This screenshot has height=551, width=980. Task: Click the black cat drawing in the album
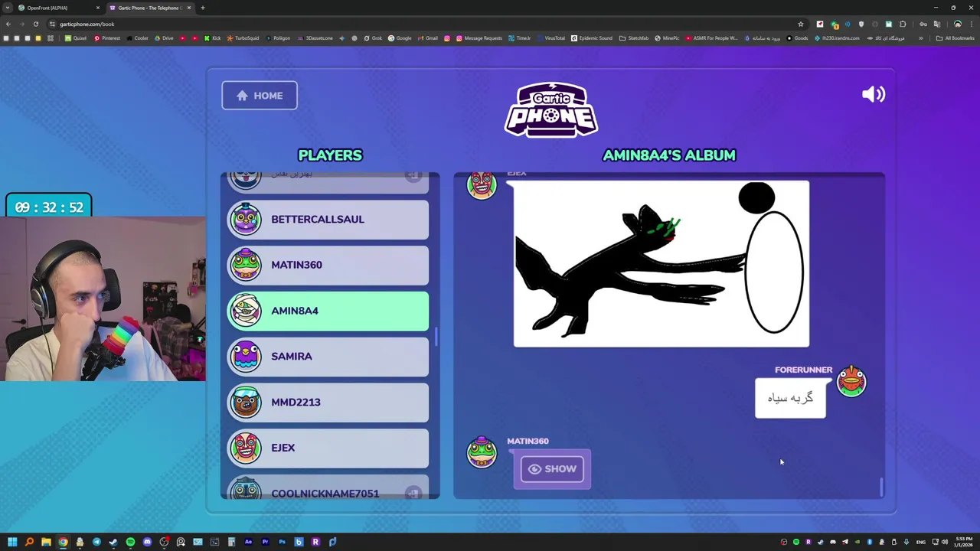pyautogui.click(x=661, y=264)
